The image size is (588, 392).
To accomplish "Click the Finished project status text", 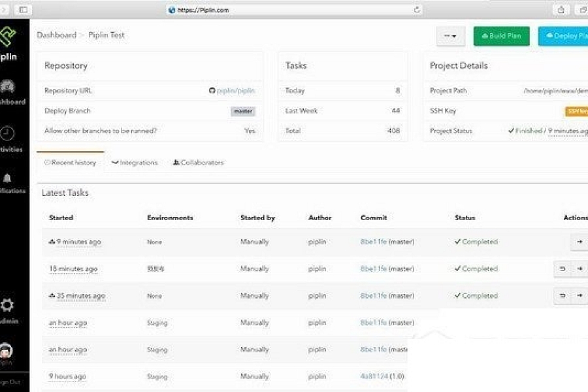I will 529,131.
